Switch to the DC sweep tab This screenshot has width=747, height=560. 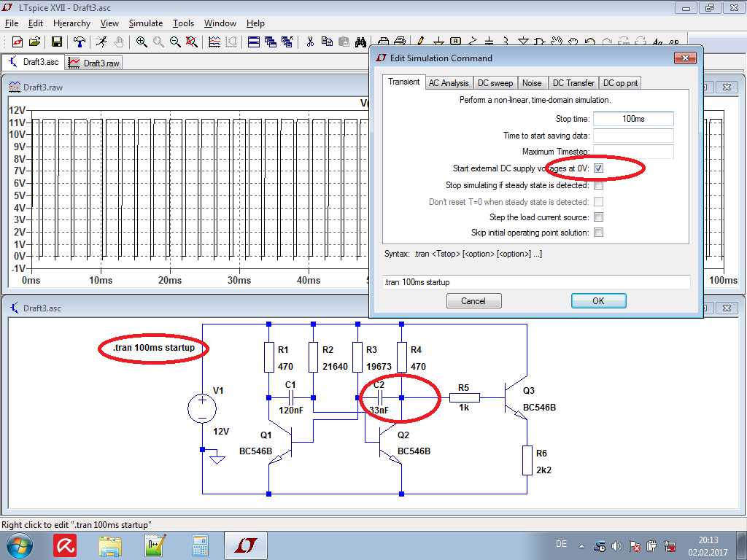click(x=495, y=83)
